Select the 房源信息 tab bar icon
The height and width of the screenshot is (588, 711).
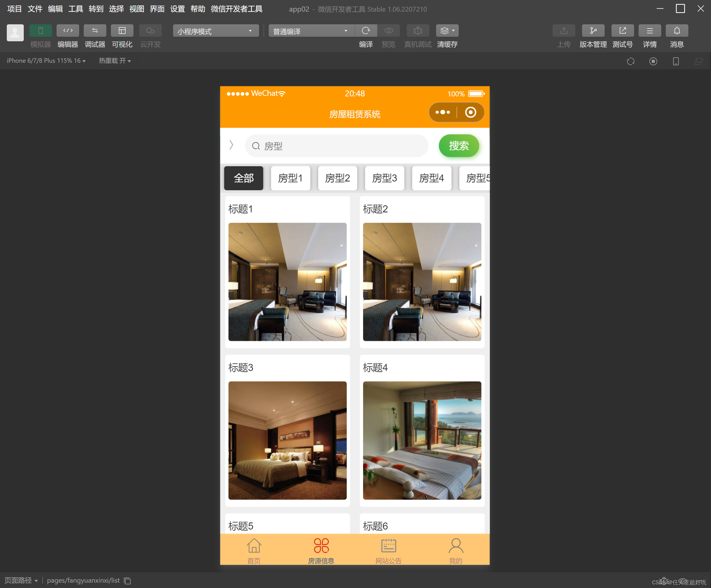(x=321, y=546)
